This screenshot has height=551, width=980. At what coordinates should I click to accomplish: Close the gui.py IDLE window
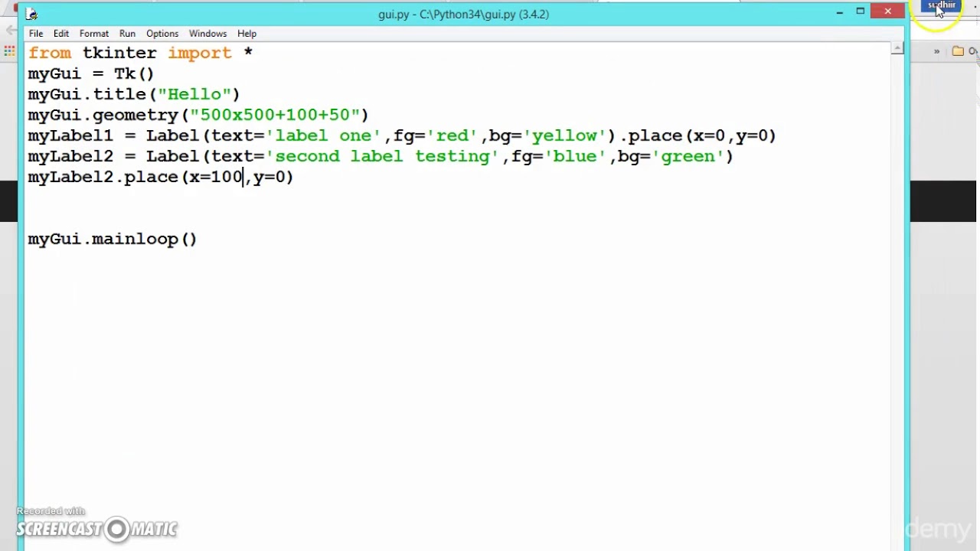coord(887,11)
